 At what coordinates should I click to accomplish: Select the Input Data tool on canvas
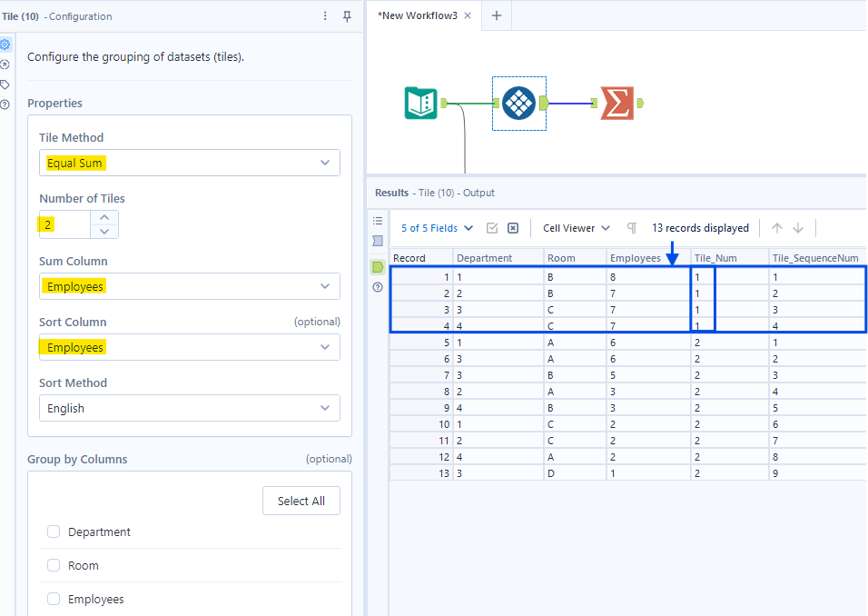coord(420,104)
